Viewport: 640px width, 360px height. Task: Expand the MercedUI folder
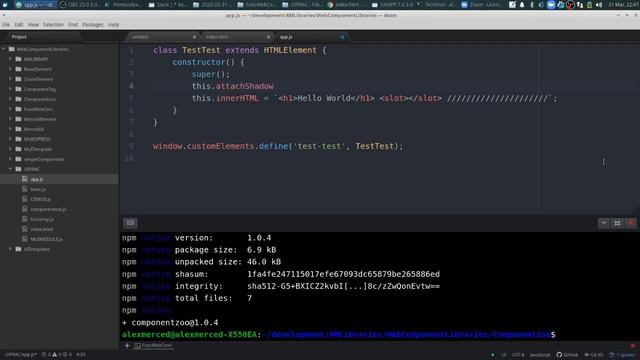click(x=11, y=129)
